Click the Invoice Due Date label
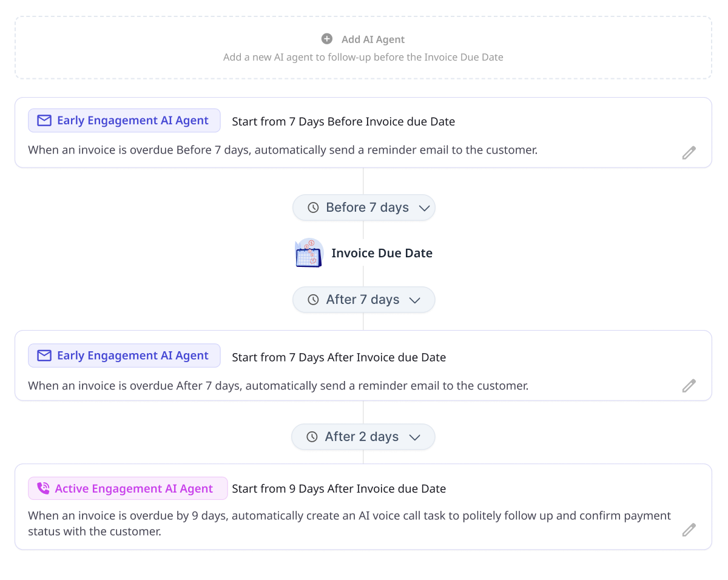This screenshot has height=580, width=728. tap(382, 254)
